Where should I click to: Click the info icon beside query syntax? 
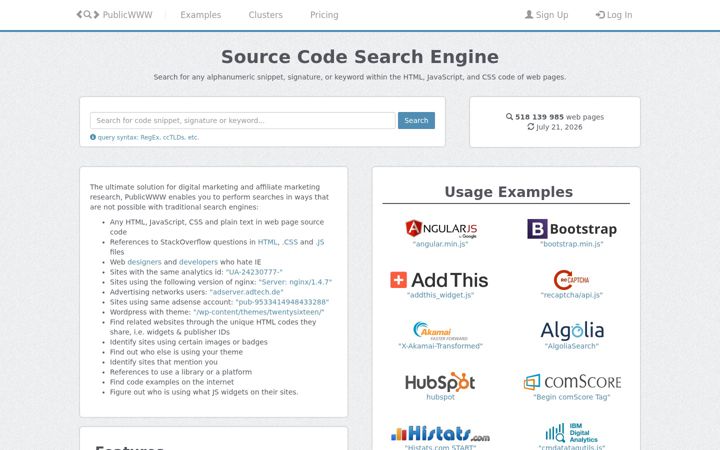[93, 137]
